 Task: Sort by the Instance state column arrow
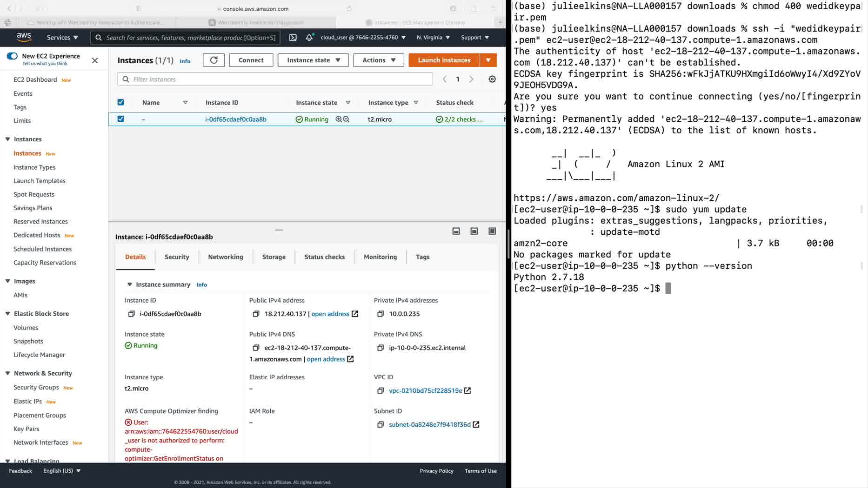(x=348, y=103)
